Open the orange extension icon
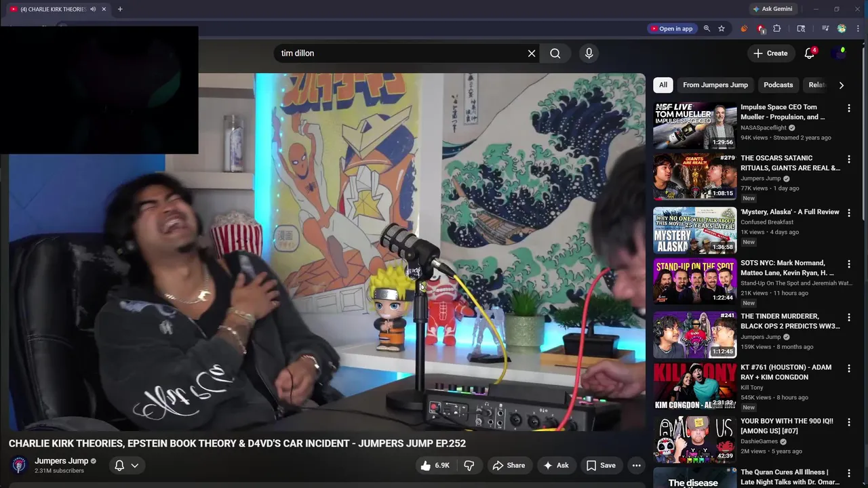The height and width of the screenshot is (488, 868). tap(744, 28)
